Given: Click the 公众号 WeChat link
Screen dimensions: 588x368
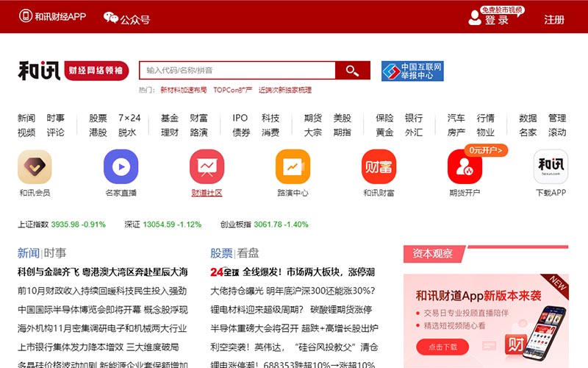Looking at the screenshot, I should (126, 18).
